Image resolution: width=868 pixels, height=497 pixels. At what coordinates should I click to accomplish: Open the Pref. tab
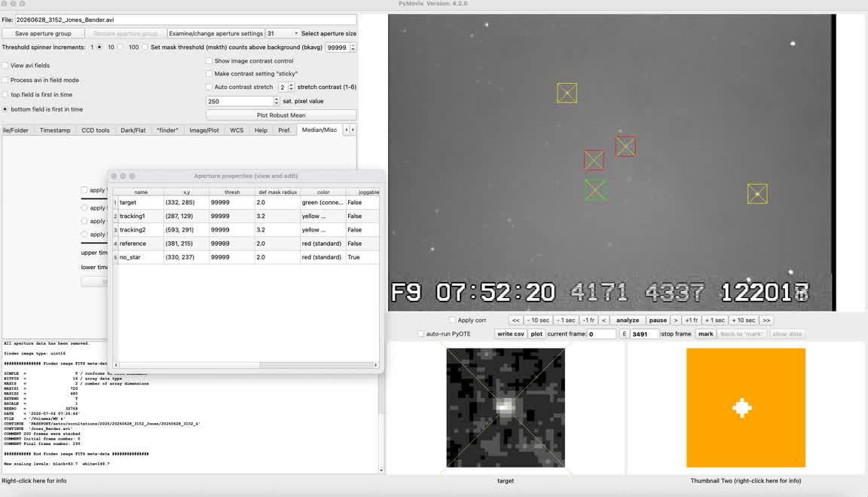point(284,130)
